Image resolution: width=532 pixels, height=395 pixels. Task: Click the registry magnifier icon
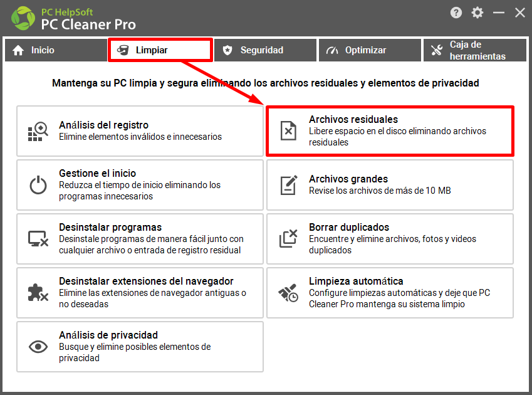[38, 131]
